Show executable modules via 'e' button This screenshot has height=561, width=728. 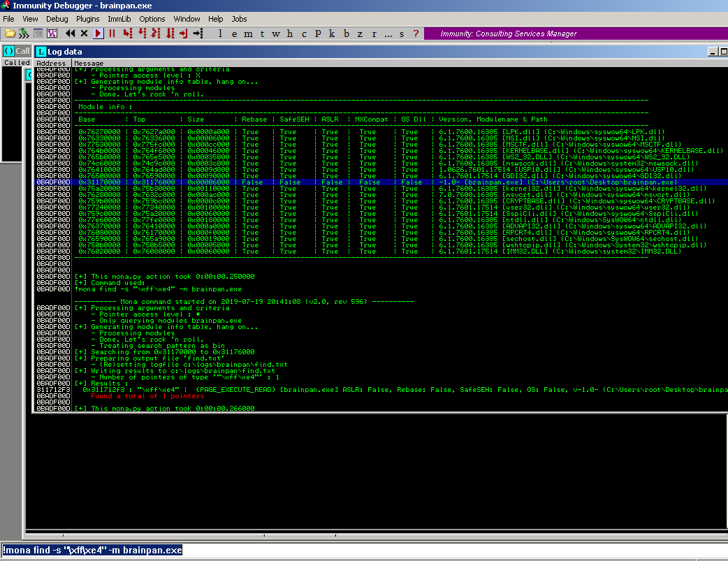(x=235, y=34)
